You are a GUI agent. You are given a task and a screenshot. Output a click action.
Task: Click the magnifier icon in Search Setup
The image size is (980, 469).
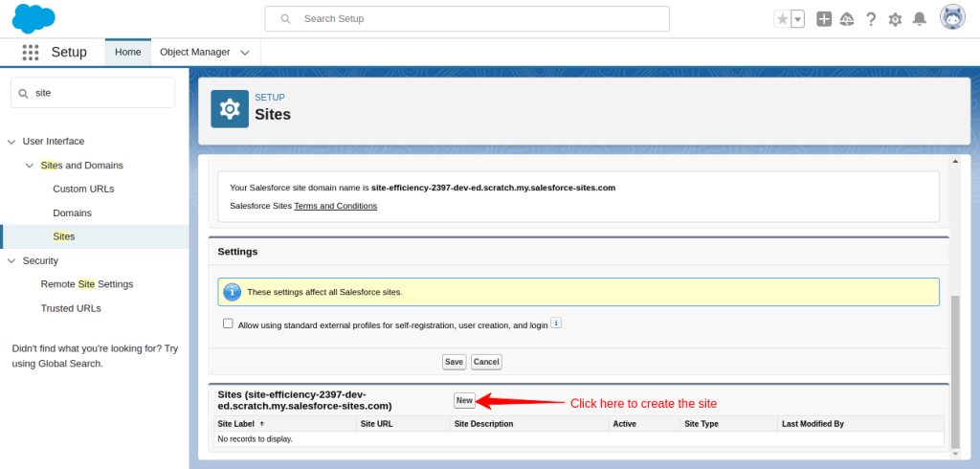tap(285, 19)
